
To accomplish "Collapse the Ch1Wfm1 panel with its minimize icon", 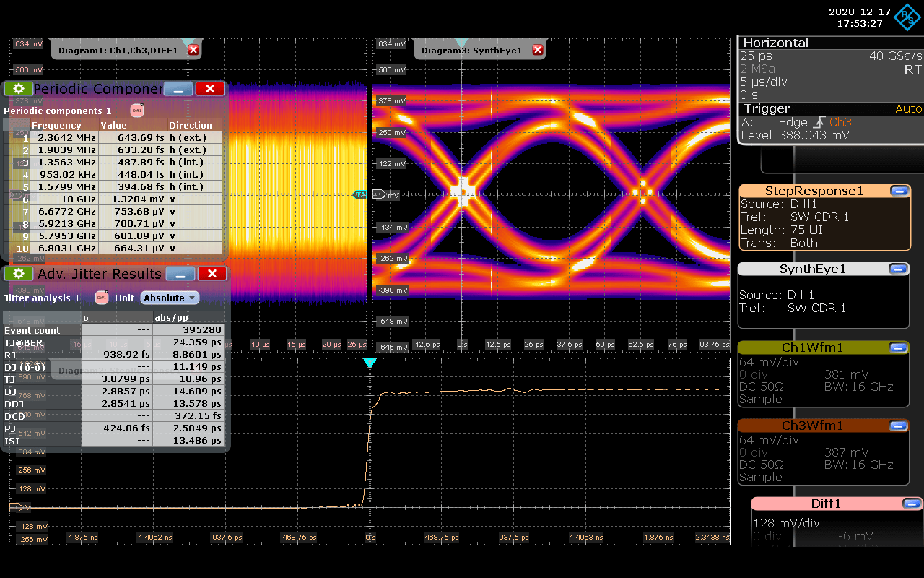I will click(x=899, y=348).
